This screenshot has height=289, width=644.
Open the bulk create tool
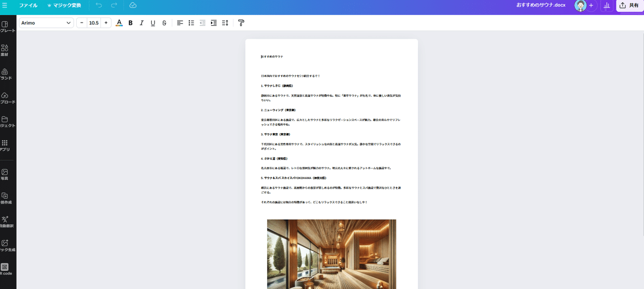(6, 198)
